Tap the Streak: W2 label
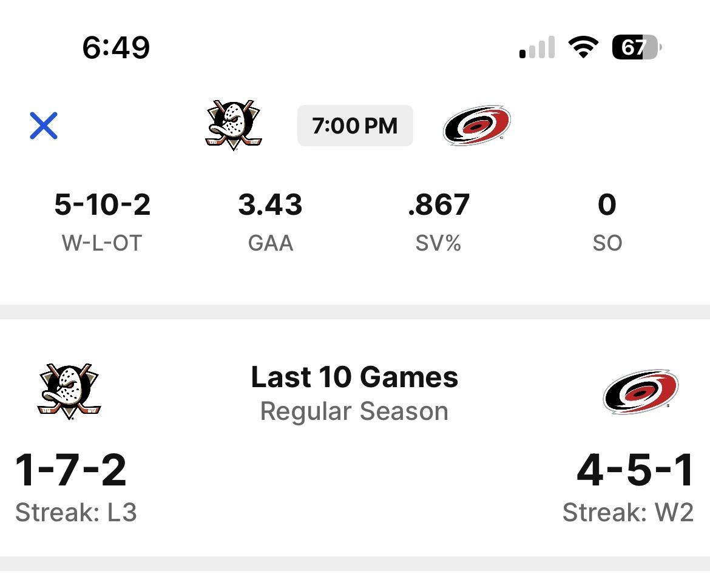This screenshot has width=710, height=588. (627, 513)
